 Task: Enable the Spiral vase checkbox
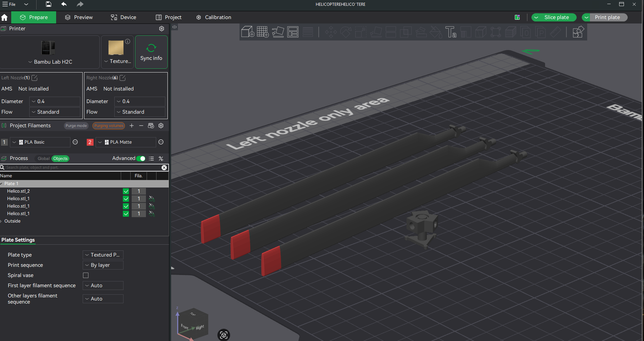pos(86,275)
